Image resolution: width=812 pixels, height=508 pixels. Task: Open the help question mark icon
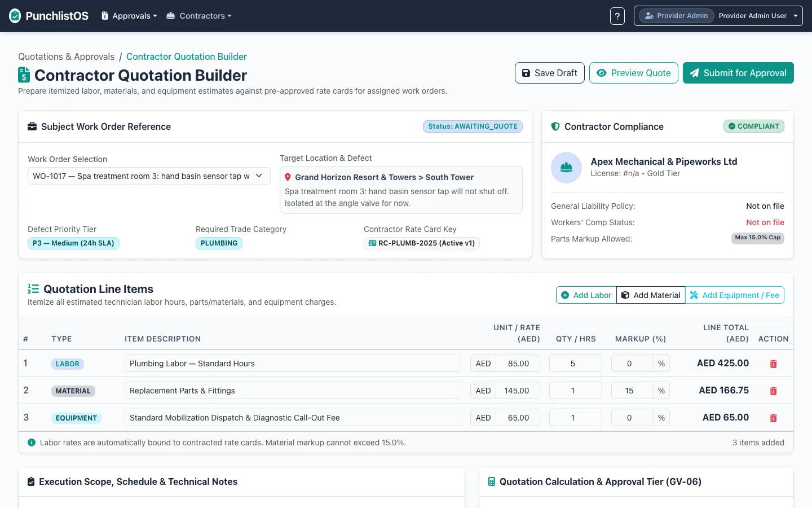(x=617, y=16)
